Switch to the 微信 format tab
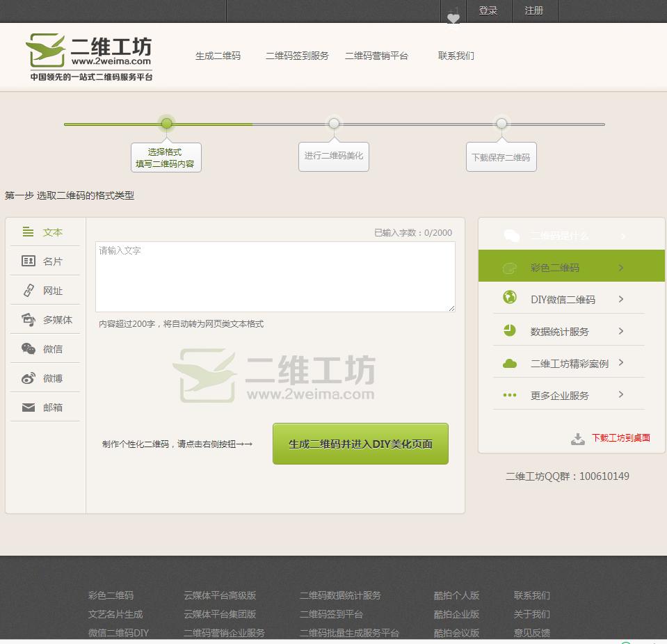This screenshot has height=644, width=667. (45, 349)
